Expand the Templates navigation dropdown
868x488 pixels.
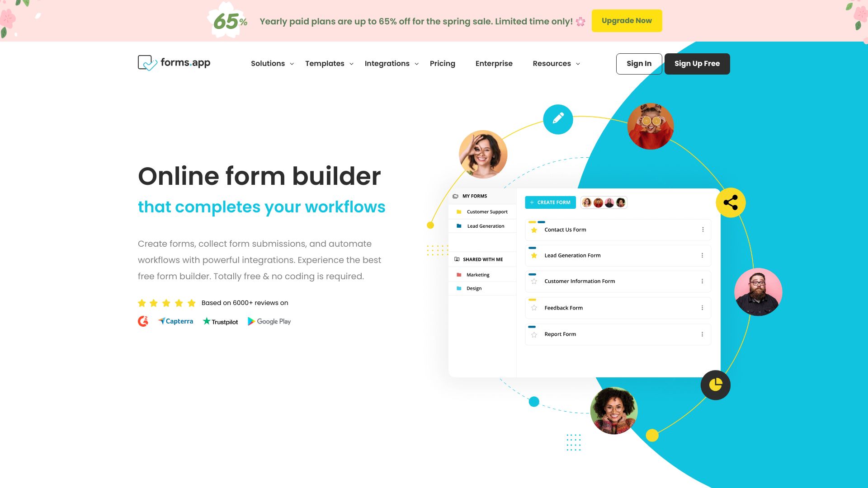click(x=329, y=63)
